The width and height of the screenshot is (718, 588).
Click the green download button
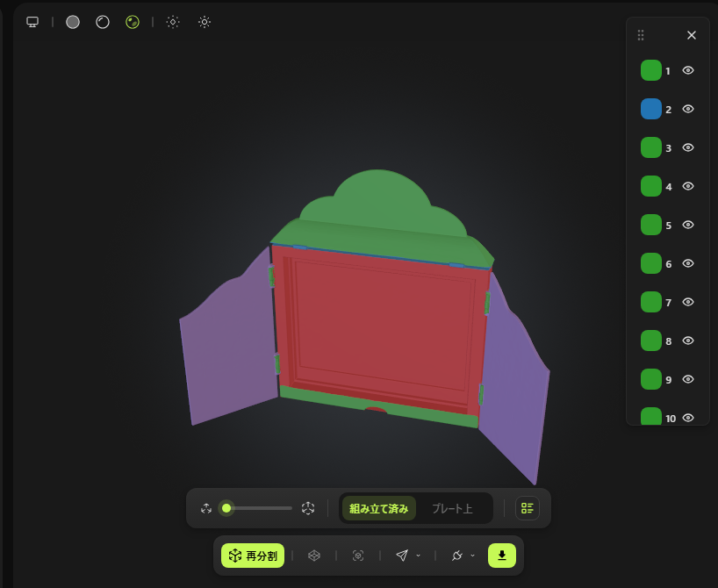[502, 556]
